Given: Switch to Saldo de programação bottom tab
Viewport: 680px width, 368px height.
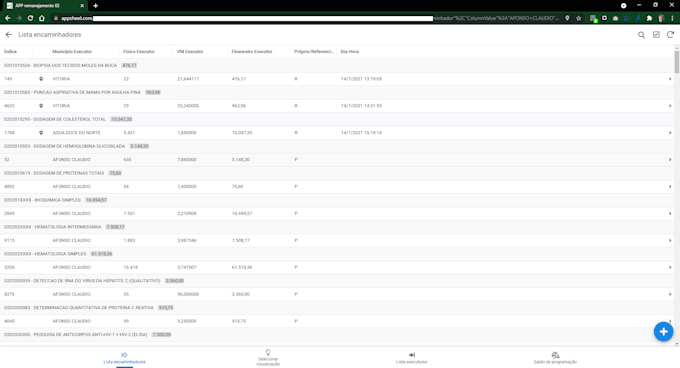Looking at the screenshot, I should tap(555, 358).
